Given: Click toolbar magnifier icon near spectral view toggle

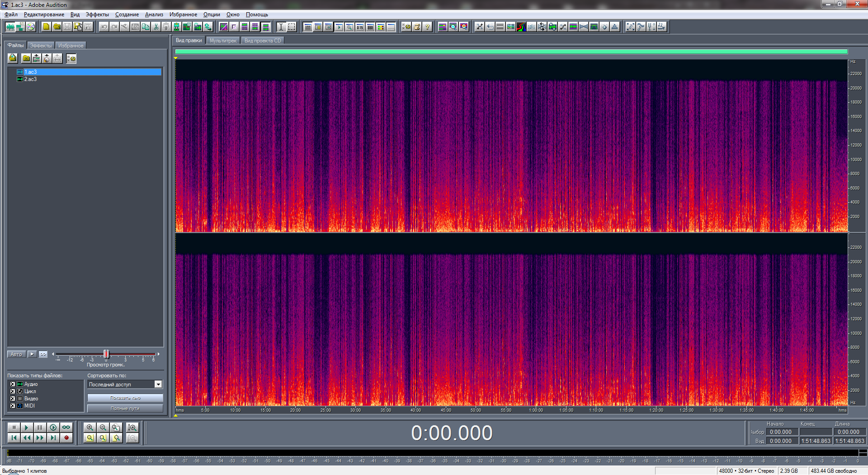Looking at the screenshot, I should click(453, 27).
